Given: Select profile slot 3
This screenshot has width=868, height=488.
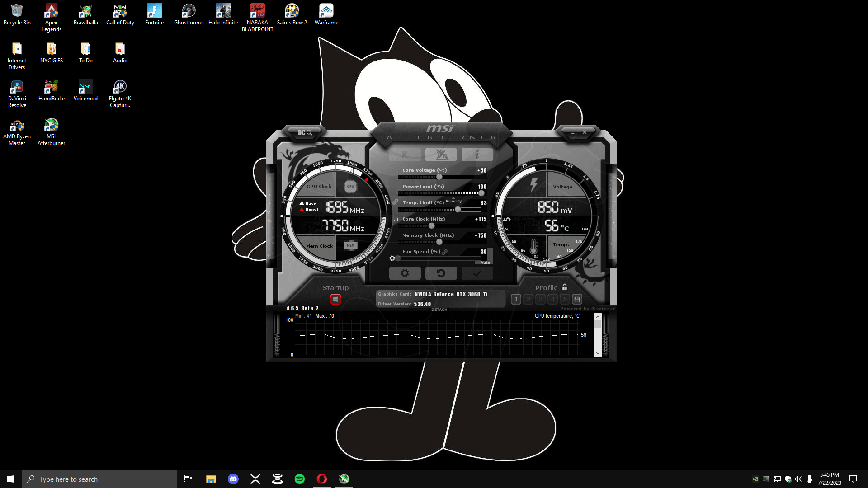Looking at the screenshot, I should [x=540, y=299].
